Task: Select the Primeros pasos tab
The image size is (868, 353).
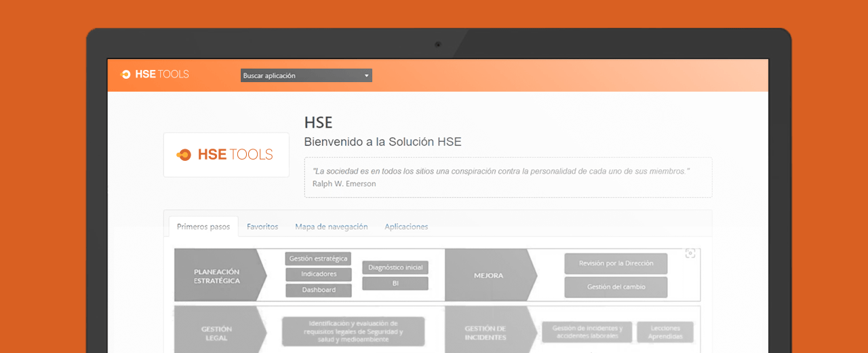Action: (x=203, y=227)
